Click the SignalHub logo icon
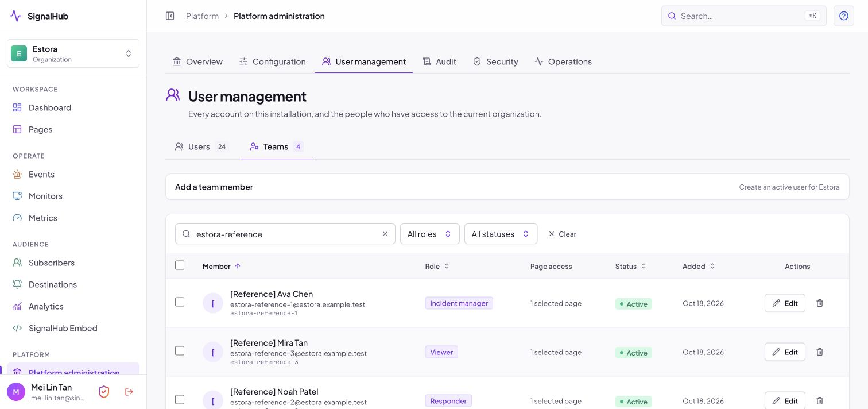 click(15, 16)
